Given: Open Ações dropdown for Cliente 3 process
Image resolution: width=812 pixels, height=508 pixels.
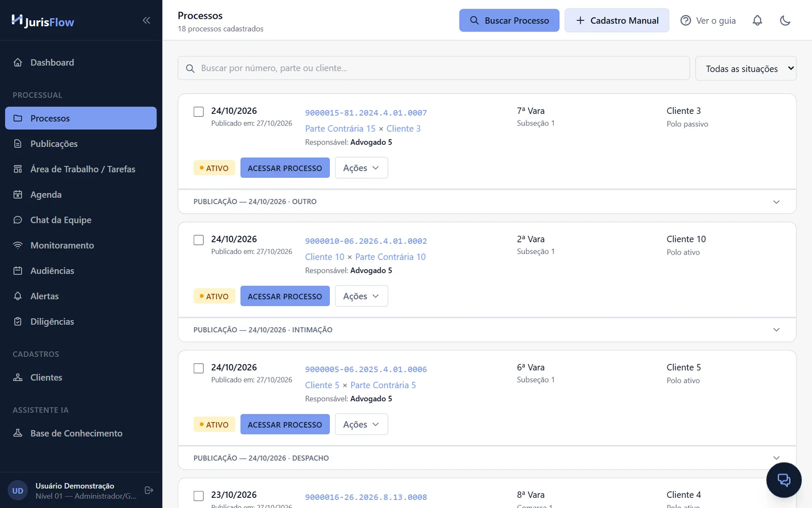Looking at the screenshot, I should coord(361,168).
